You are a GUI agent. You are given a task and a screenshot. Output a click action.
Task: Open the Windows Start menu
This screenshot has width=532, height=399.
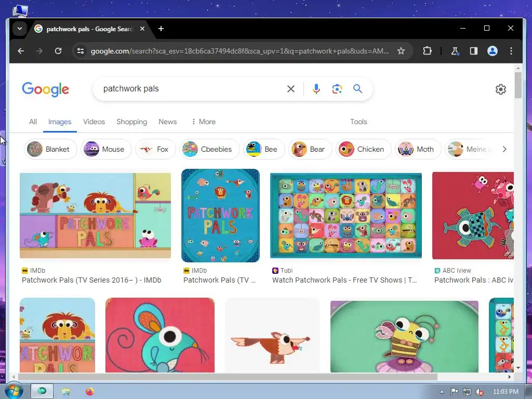[x=13, y=391]
